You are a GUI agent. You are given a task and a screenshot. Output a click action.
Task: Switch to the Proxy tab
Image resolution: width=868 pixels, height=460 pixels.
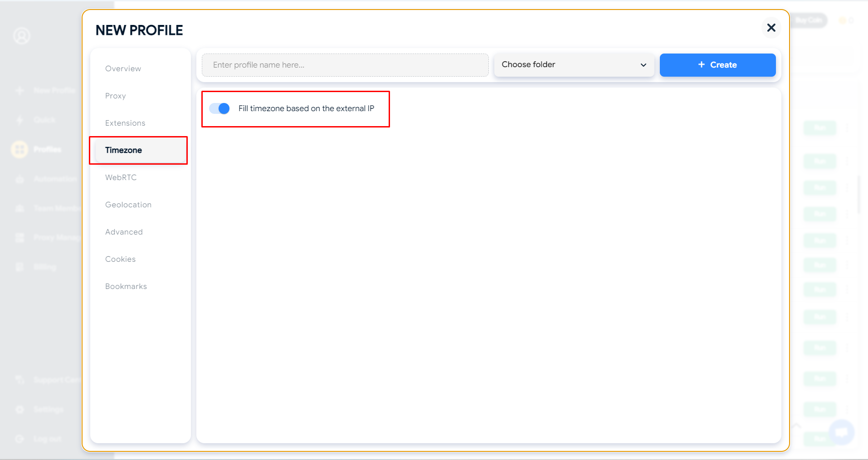point(116,96)
